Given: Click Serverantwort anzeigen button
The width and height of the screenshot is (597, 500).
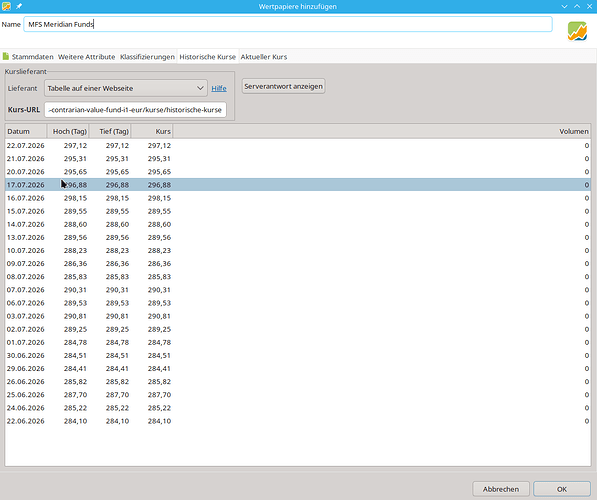Looking at the screenshot, I should click(283, 86).
